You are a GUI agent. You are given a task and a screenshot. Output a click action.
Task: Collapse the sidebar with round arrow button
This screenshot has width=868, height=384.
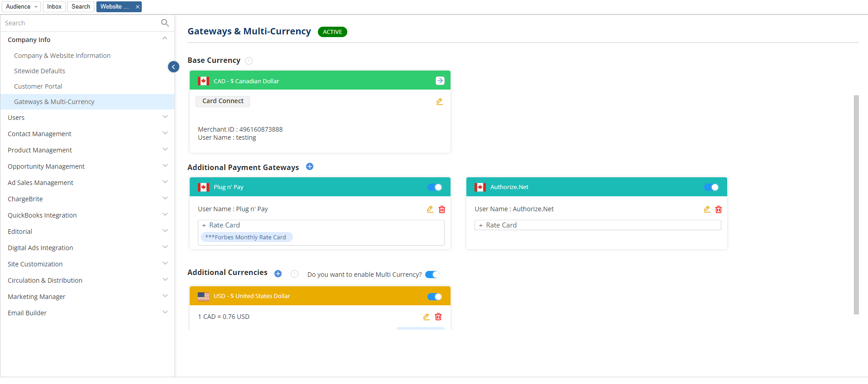173,67
